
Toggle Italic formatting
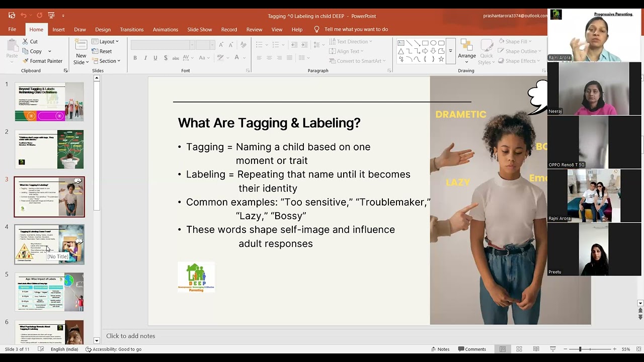coord(145,58)
